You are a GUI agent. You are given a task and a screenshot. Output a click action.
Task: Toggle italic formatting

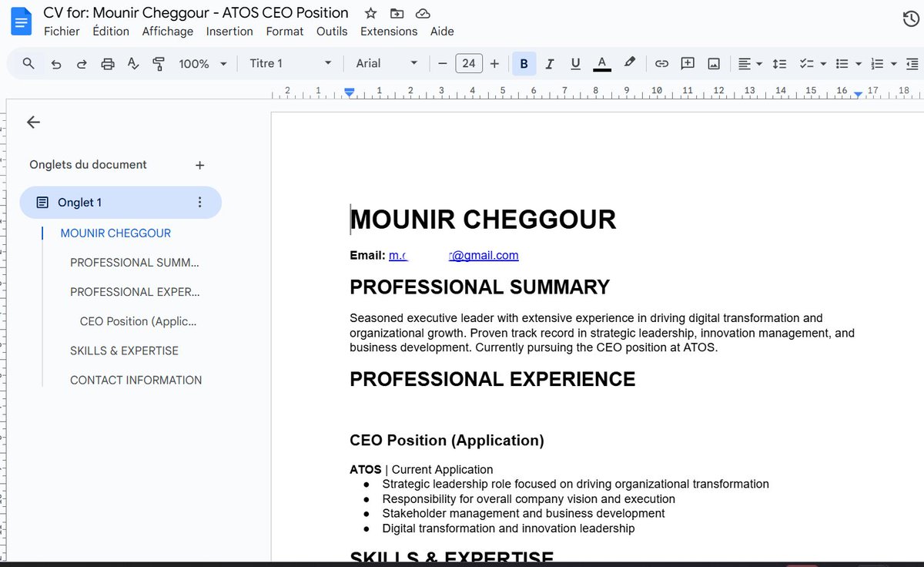pyautogui.click(x=550, y=64)
